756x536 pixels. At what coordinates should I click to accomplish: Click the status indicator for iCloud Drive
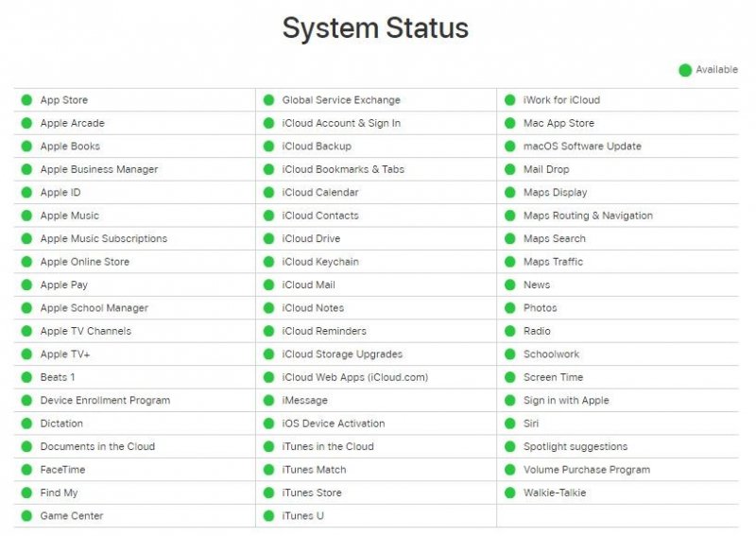click(268, 239)
